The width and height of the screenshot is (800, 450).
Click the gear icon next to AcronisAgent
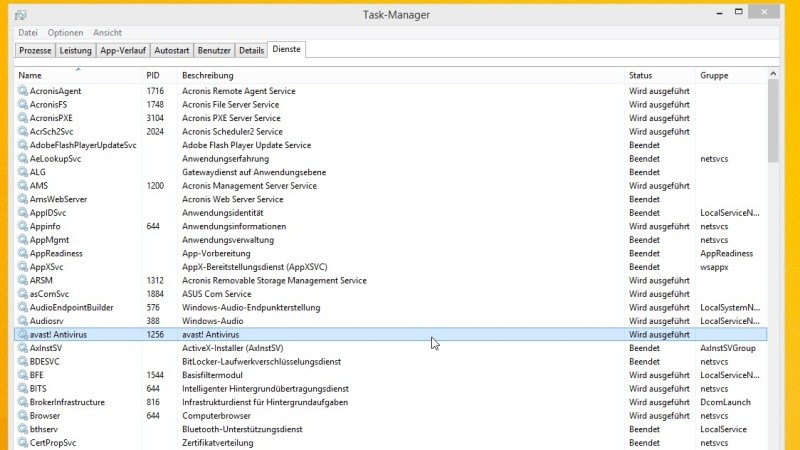tap(23, 91)
